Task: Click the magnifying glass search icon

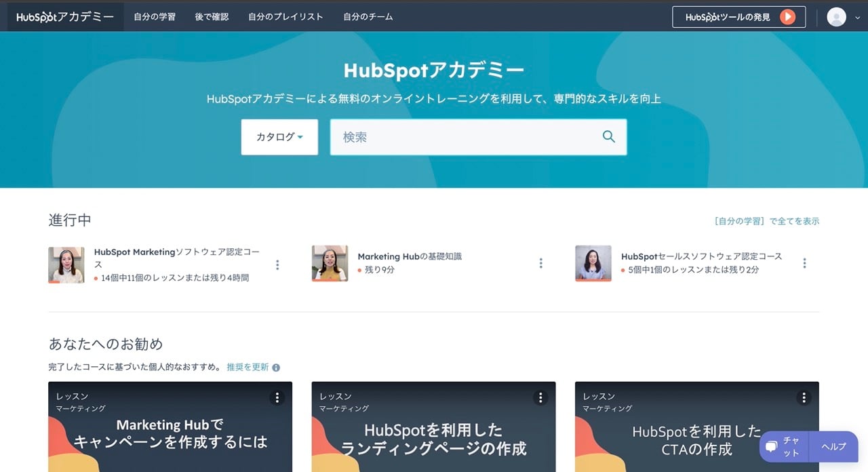Action: [x=609, y=137]
